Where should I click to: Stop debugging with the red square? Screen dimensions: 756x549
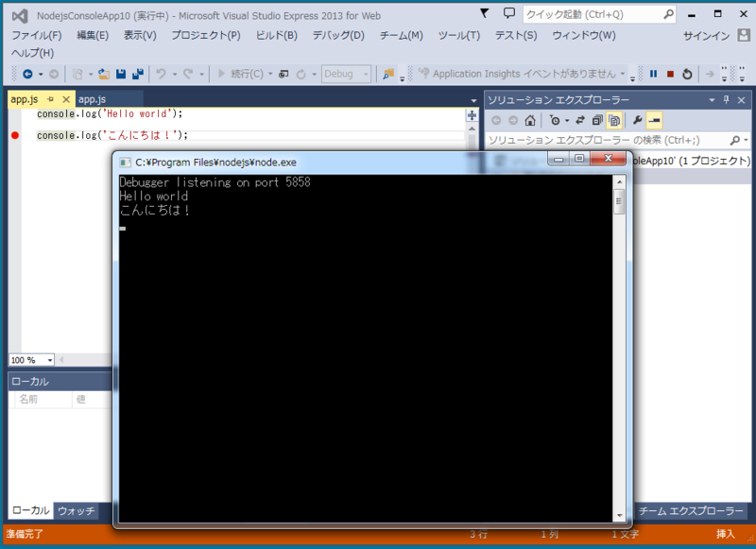point(670,74)
